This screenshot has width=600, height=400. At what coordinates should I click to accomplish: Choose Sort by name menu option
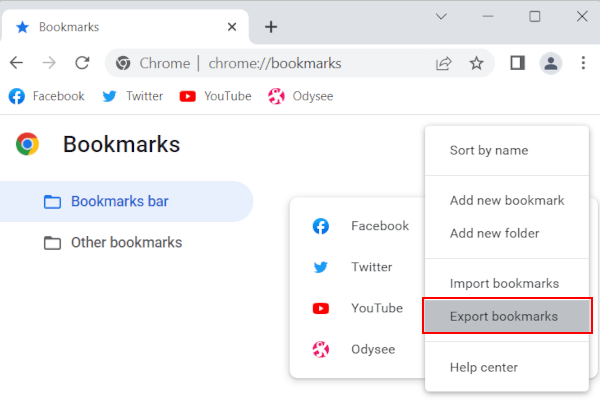pos(489,150)
